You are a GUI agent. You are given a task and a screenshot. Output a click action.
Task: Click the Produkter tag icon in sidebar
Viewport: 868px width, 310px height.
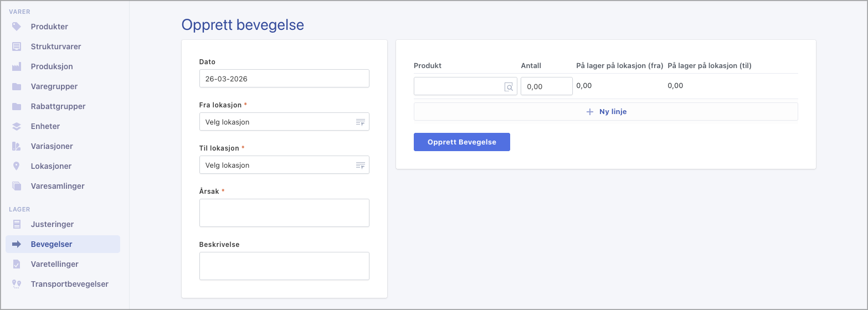point(17,27)
